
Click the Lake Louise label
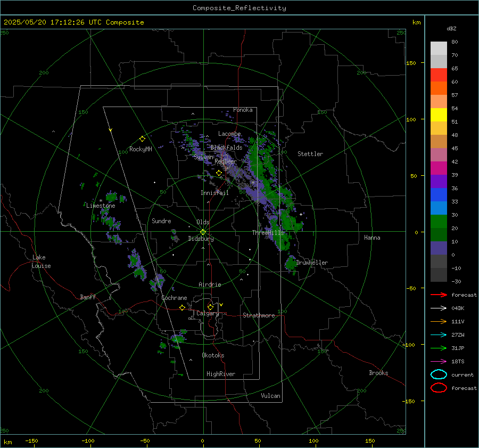(41, 262)
